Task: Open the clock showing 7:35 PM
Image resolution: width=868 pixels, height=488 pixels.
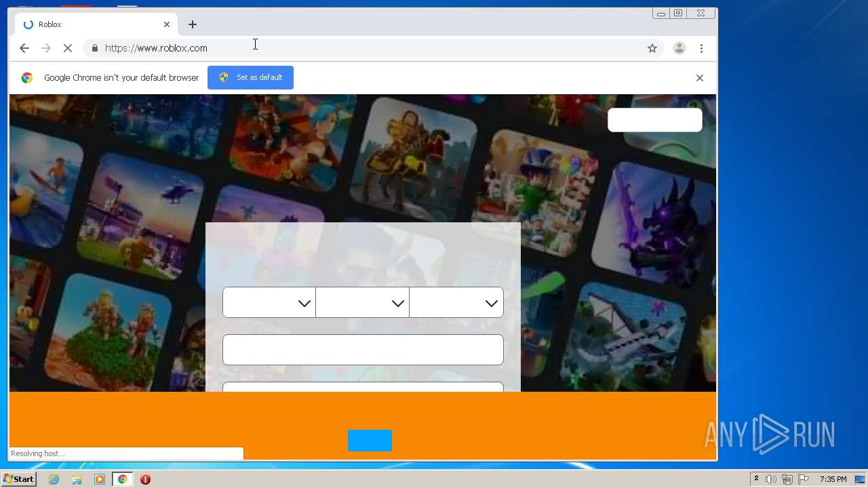Action: pyautogui.click(x=833, y=479)
